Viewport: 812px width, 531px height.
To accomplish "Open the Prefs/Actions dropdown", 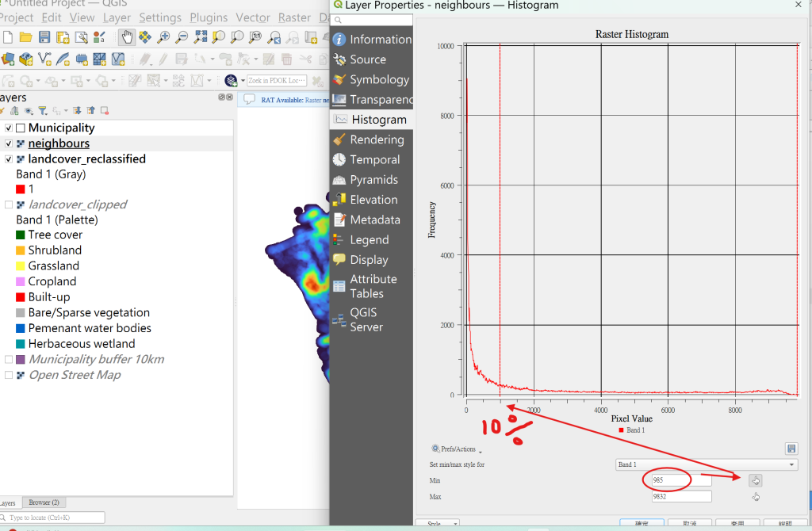I will (456, 449).
